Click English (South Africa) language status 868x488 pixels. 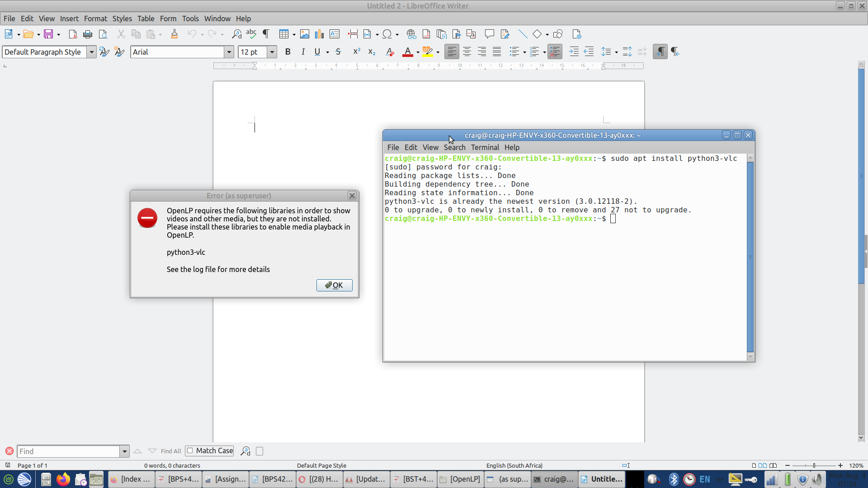[514, 465]
